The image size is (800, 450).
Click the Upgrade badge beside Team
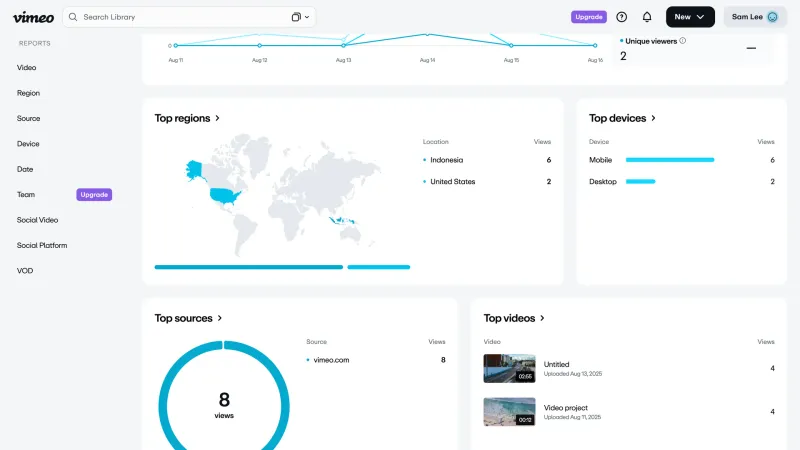(x=94, y=194)
